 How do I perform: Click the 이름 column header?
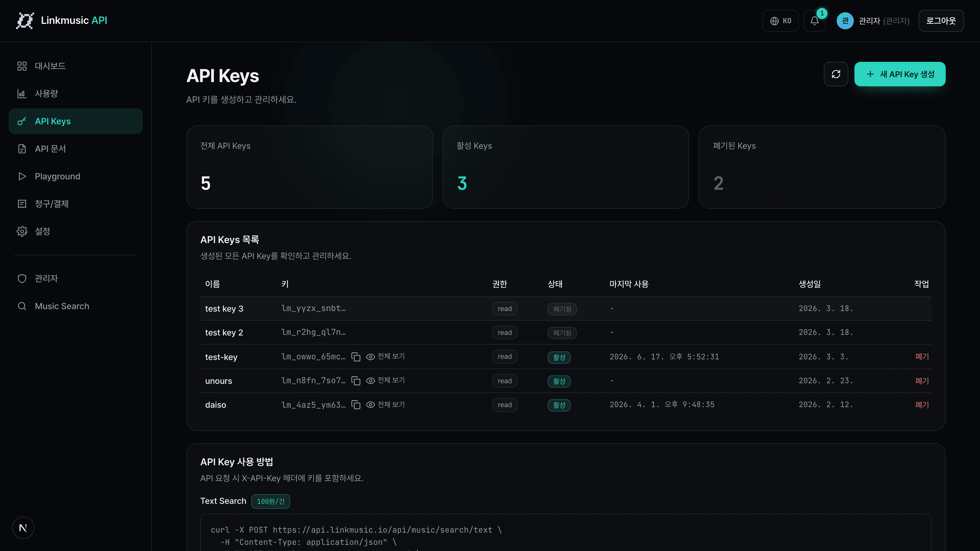coord(212,284)
